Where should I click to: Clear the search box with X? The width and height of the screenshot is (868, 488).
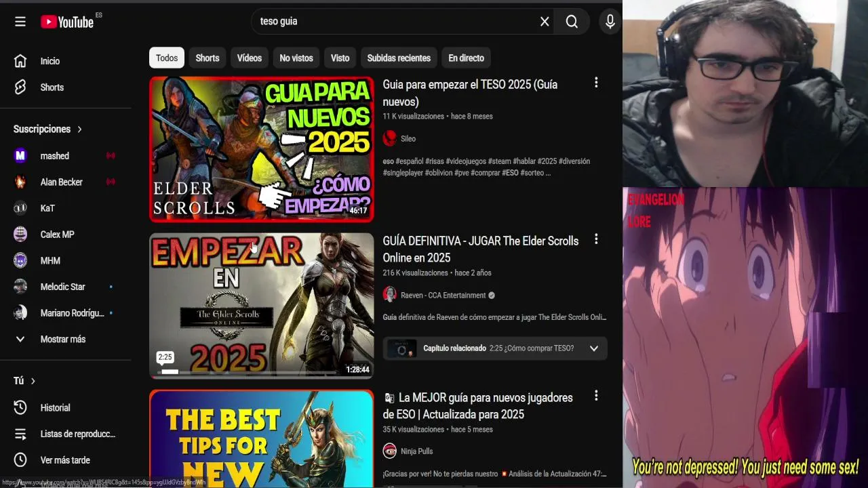(545, 22)
